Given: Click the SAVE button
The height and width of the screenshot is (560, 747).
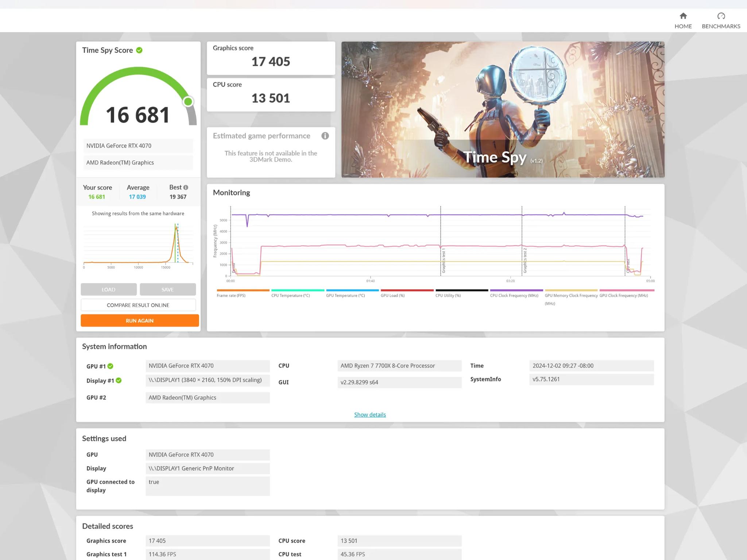Looking at the screenshot, I should [x=167, y=289].
